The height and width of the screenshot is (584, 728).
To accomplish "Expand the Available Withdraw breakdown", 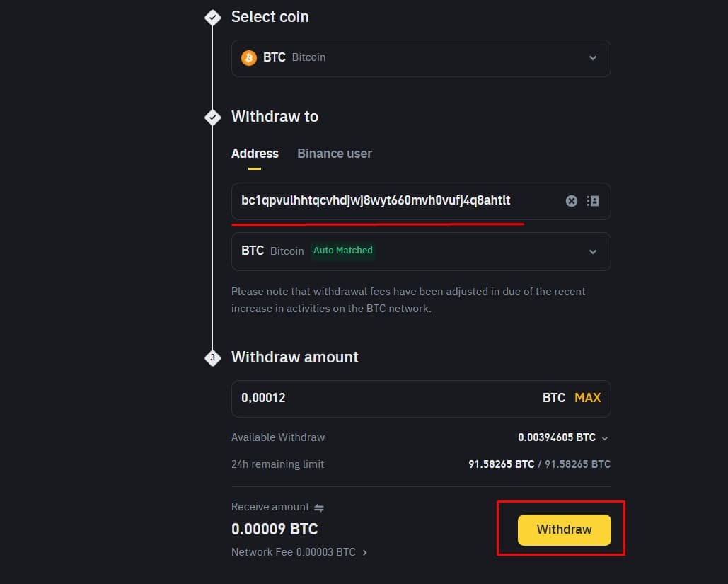I will tap(604, 437).
